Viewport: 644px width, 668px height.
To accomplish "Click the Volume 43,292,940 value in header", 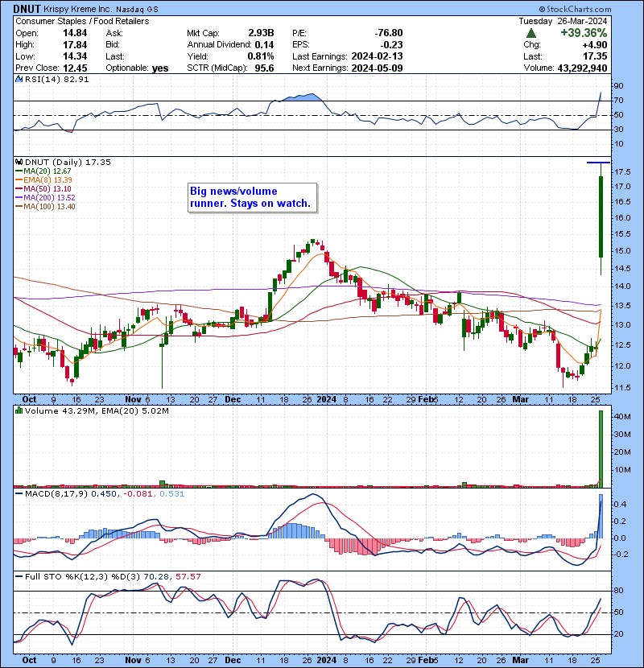I will click(582, 68).
